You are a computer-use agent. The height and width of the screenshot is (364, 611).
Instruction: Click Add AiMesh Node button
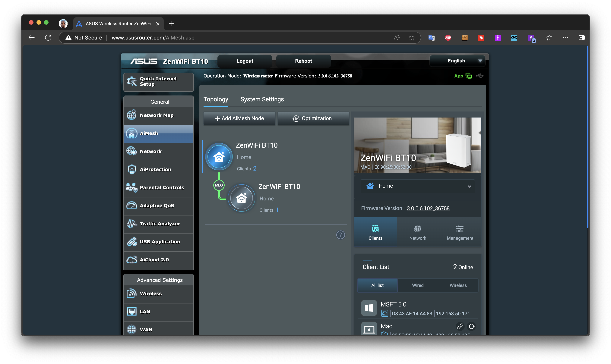239,118
